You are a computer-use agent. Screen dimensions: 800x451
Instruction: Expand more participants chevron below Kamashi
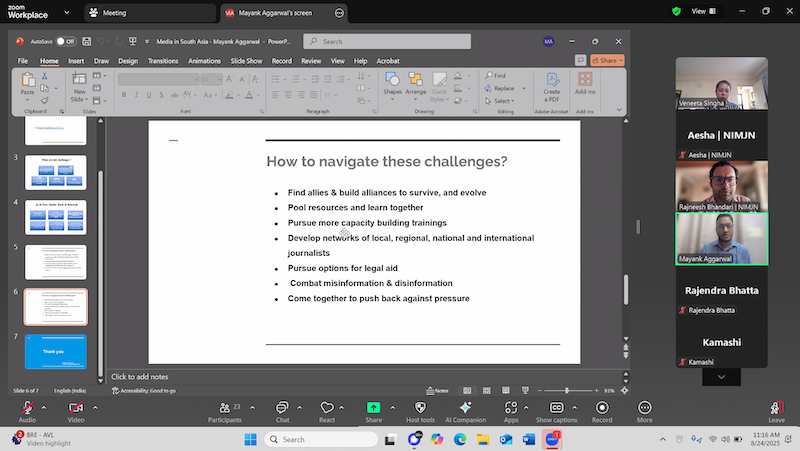click(x=721, y=377)
